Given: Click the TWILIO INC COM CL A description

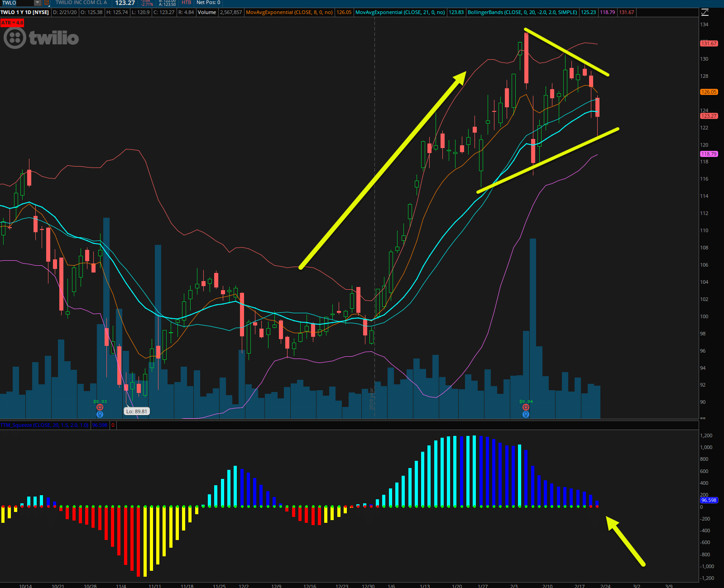Looking at the screenshot, I should pos(81,3).
